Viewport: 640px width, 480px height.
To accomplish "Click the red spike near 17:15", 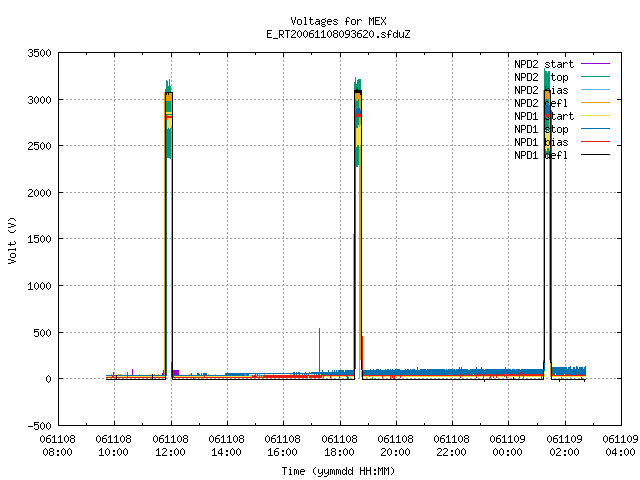I will coord(320,353).
